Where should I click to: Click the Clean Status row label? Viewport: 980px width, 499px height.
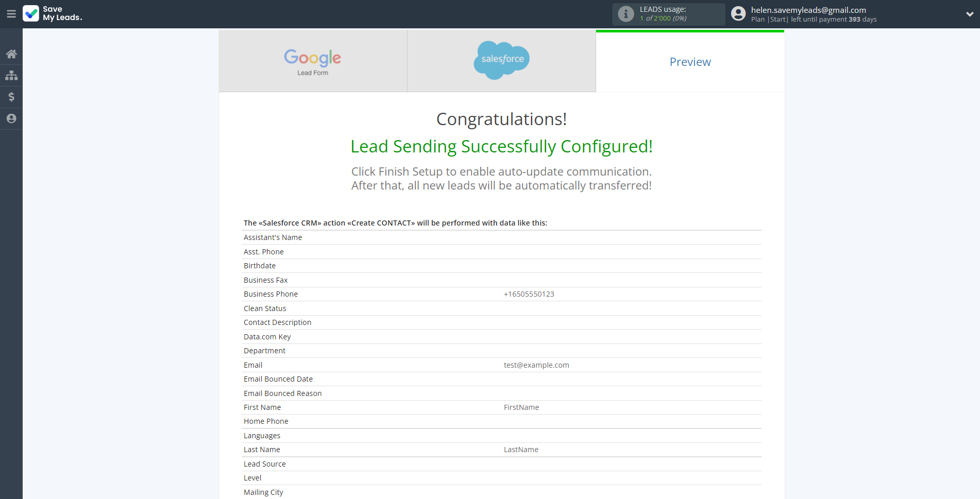point(265,308)
